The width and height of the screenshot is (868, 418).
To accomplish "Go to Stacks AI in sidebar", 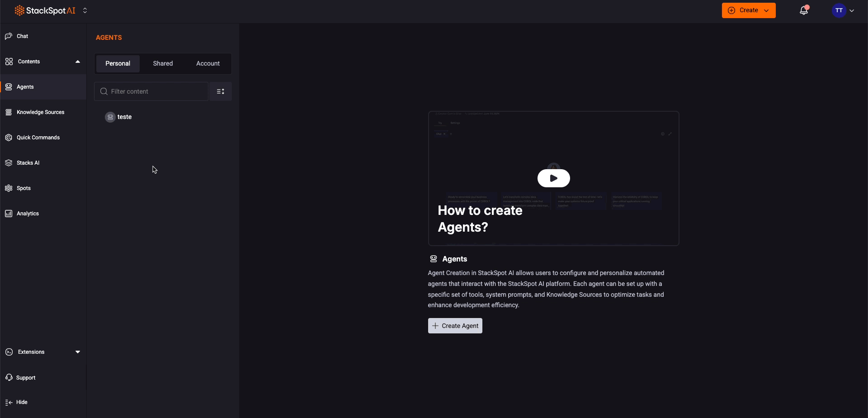I will click(28, 163).
